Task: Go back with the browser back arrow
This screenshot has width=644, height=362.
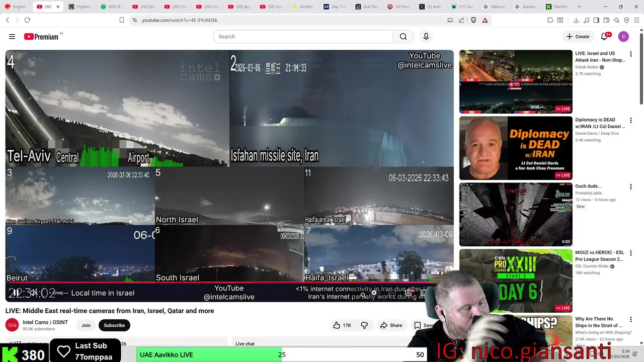Action: [7, 20]
